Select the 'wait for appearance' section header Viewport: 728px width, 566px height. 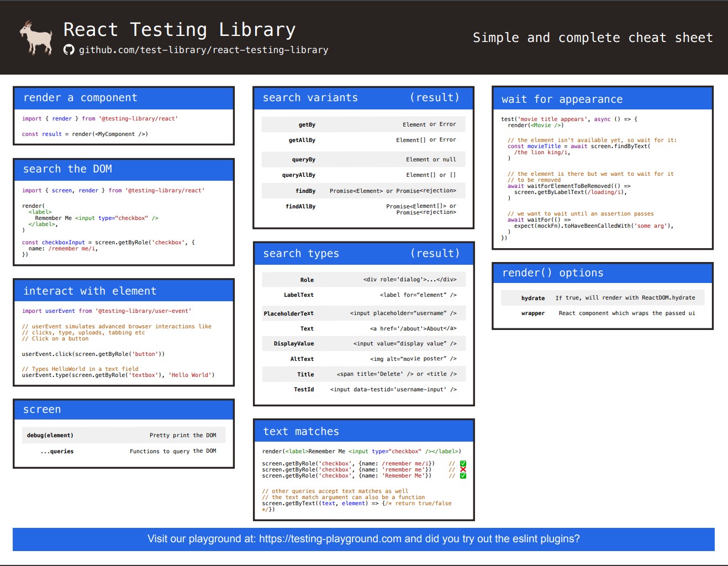point(603,99)
